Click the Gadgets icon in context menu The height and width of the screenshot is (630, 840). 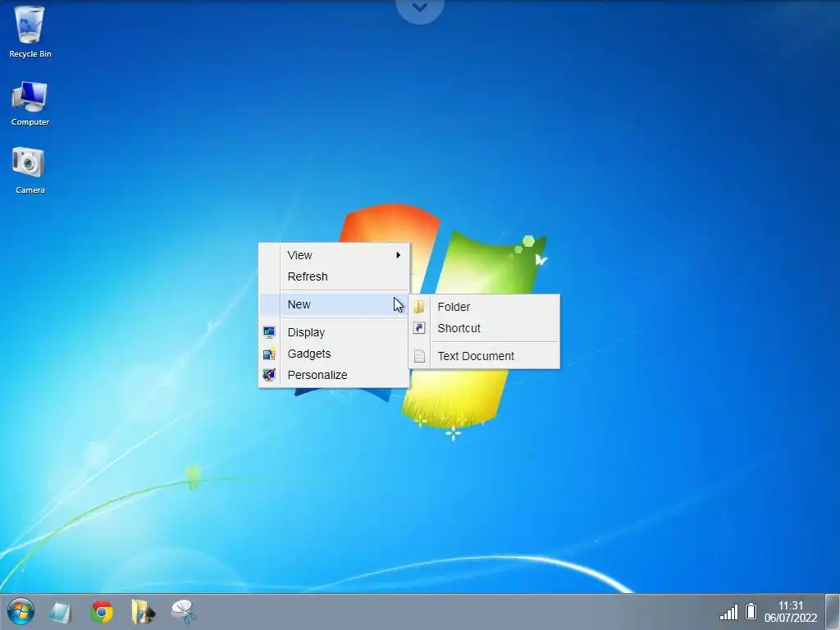point(269,354)
